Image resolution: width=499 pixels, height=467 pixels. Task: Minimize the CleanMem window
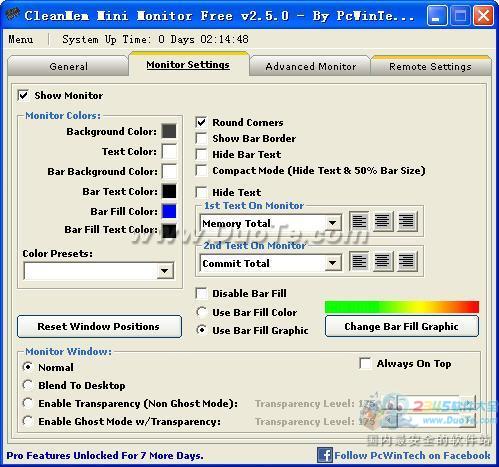pyautogui.click(x=437, y=15)
